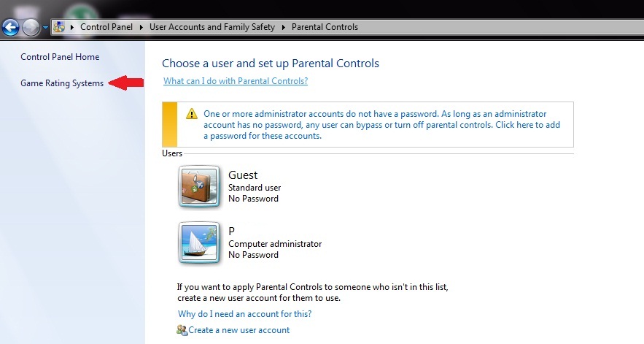Click the greyed Forward arrow button
Image resolution: width=644 pixels, height=344 pixels.
(x=31, y=28)
